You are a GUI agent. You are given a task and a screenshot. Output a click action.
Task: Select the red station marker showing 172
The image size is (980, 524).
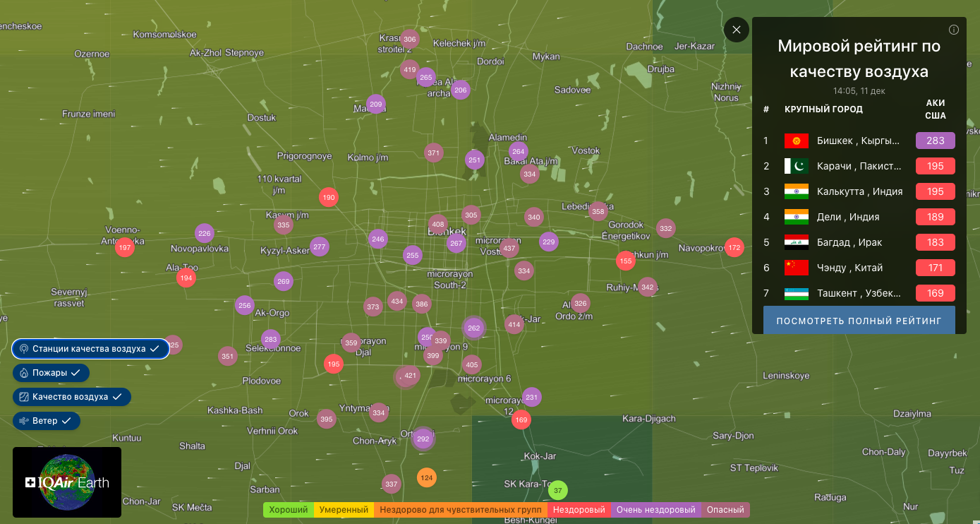[x=734, y=247]
